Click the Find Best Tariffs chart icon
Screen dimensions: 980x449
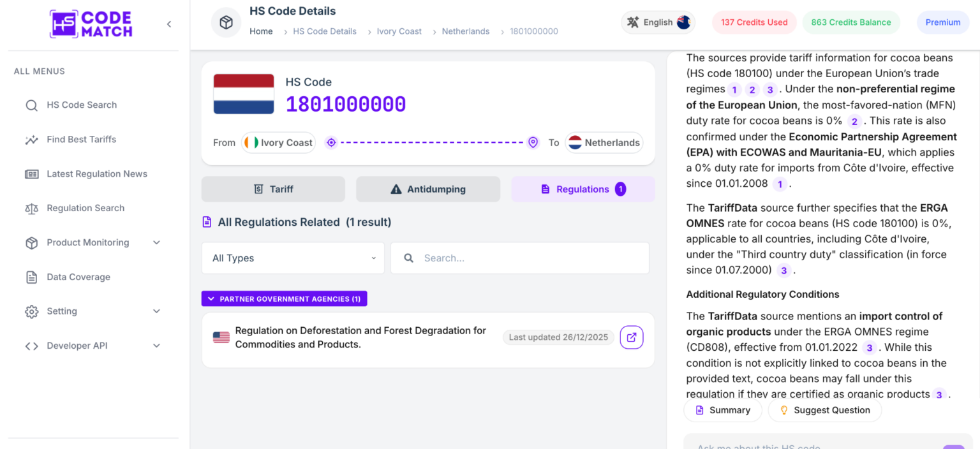[x=31, y=140]
